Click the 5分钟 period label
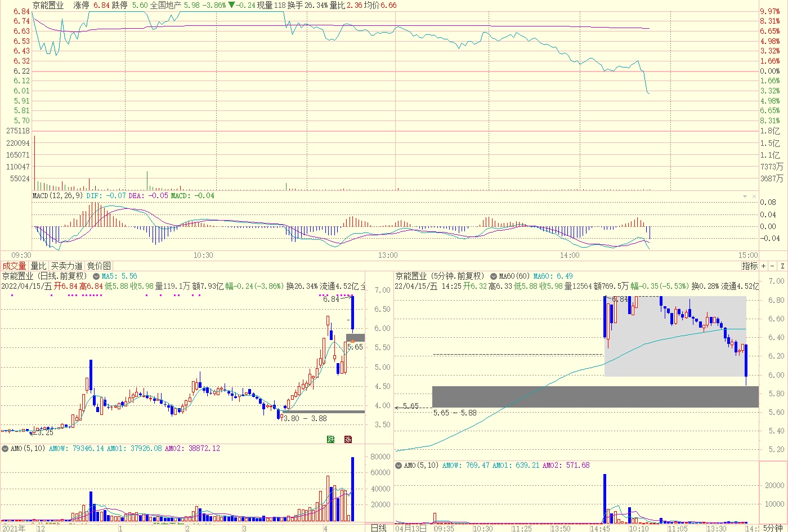The image size is (788, 532). (x=773, y=528)
